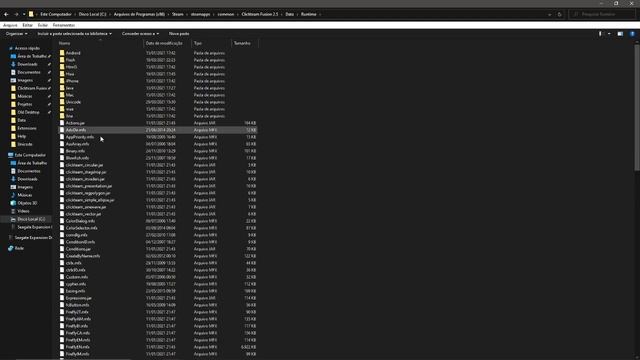Click the Binary.mfx file icon

[x=62, y=151]
